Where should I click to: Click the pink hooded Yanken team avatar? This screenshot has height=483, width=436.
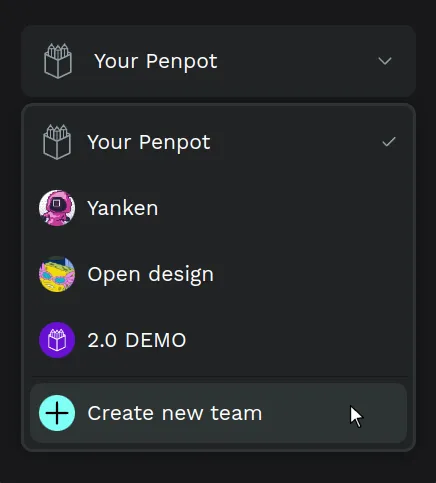pos(57,208)
